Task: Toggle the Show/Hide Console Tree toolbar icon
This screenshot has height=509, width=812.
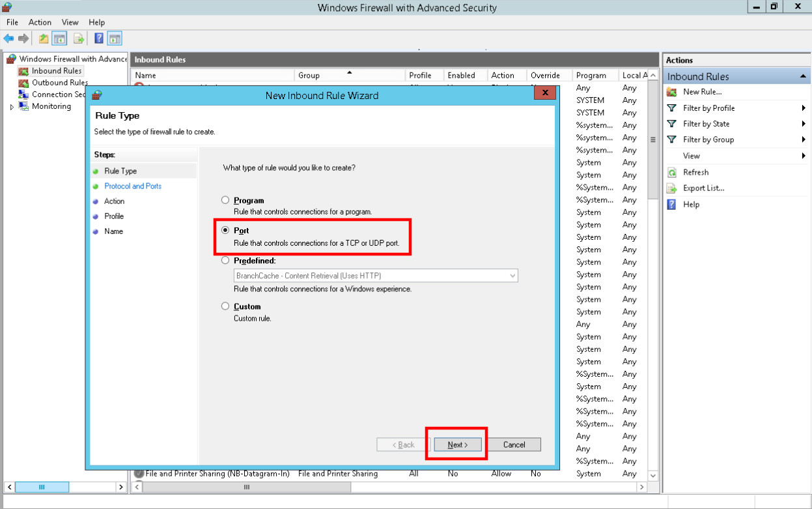Action: pos(59,38)
